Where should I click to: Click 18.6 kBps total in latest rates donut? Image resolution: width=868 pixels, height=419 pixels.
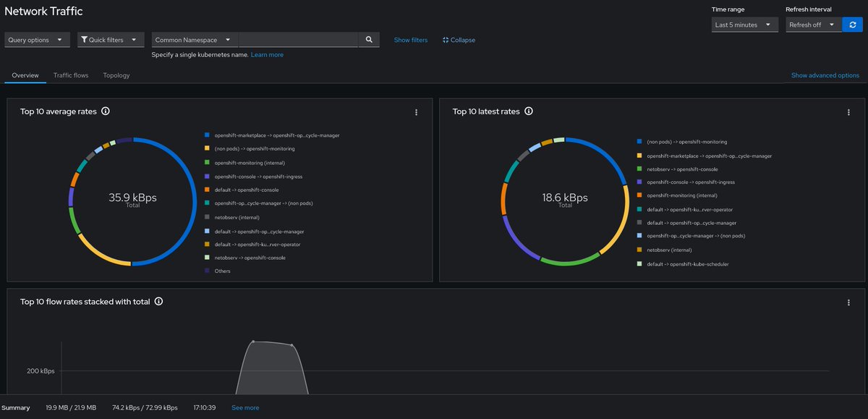565,199
